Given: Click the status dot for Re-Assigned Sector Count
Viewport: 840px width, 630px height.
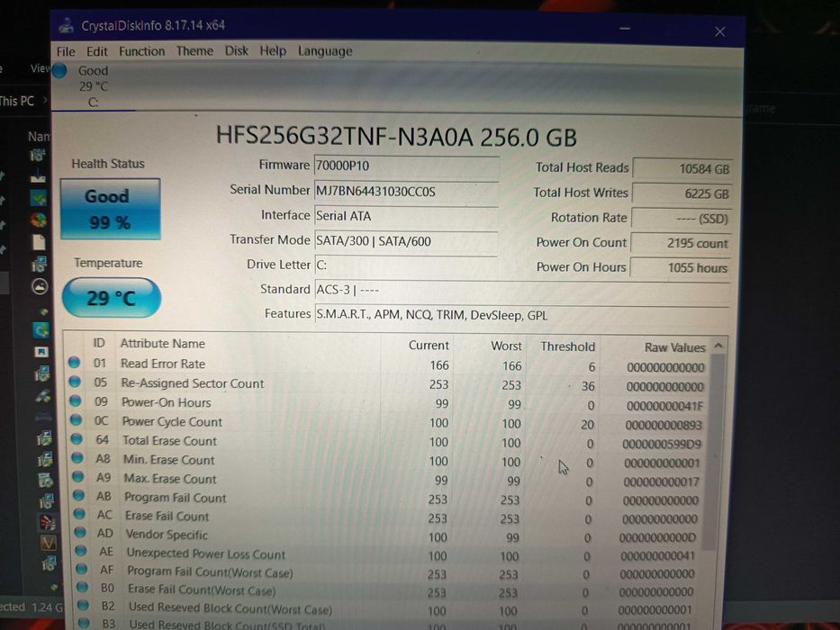Looking at the screenshot, I should (75, 382).
